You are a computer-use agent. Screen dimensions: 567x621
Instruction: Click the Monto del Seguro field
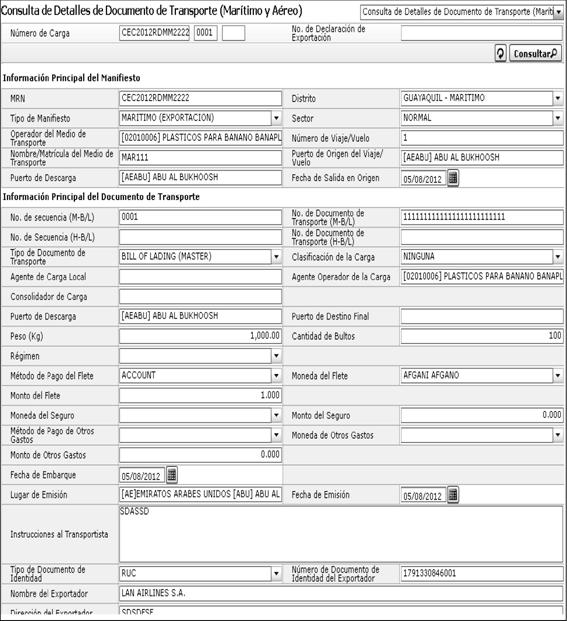click(x=482, y=415)
